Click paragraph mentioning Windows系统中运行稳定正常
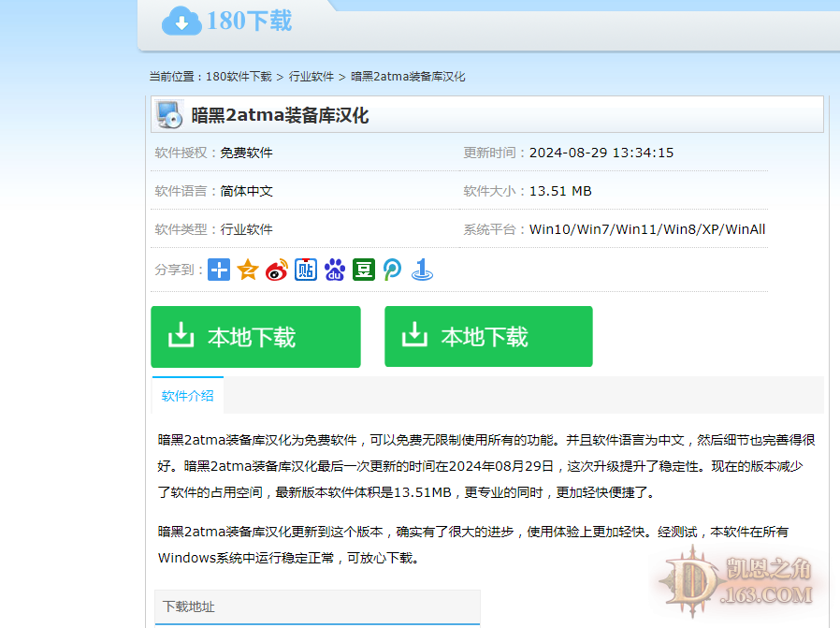This screenshot has height=628, width=840. 473,545
